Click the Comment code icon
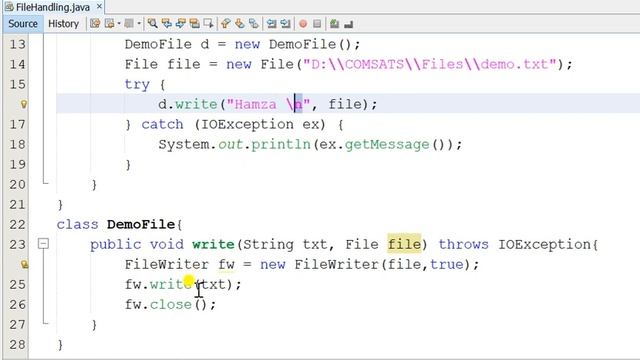 (x=334, y=24)
